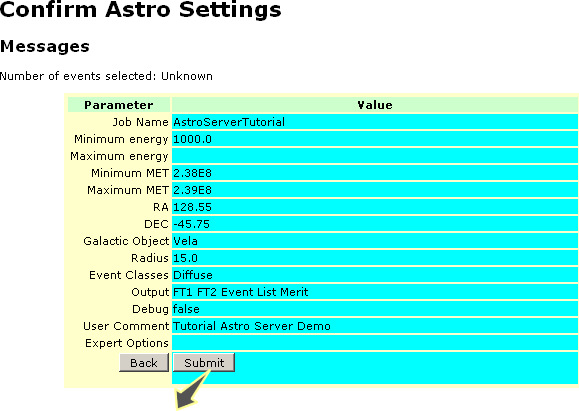This screenshot has width=579, height=411.
Task: Click the Galactic Object value Vela
Action: [x=185, y=241]
